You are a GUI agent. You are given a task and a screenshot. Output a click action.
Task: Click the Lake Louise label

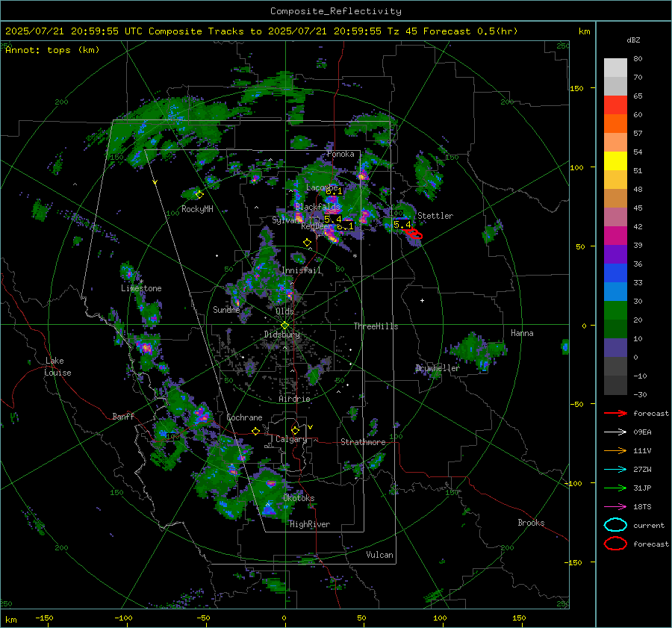[57, 367]
